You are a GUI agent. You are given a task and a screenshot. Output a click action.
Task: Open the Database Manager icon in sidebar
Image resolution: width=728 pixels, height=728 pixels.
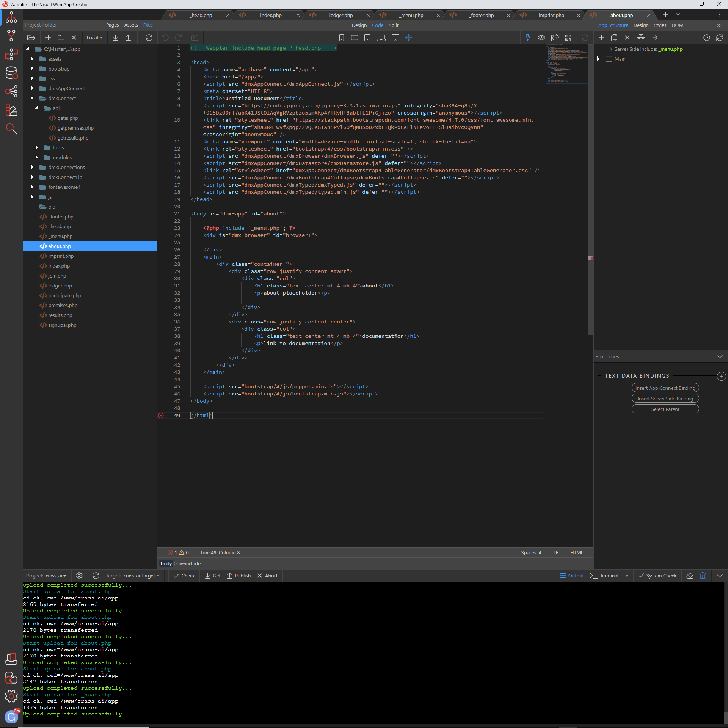11,73
